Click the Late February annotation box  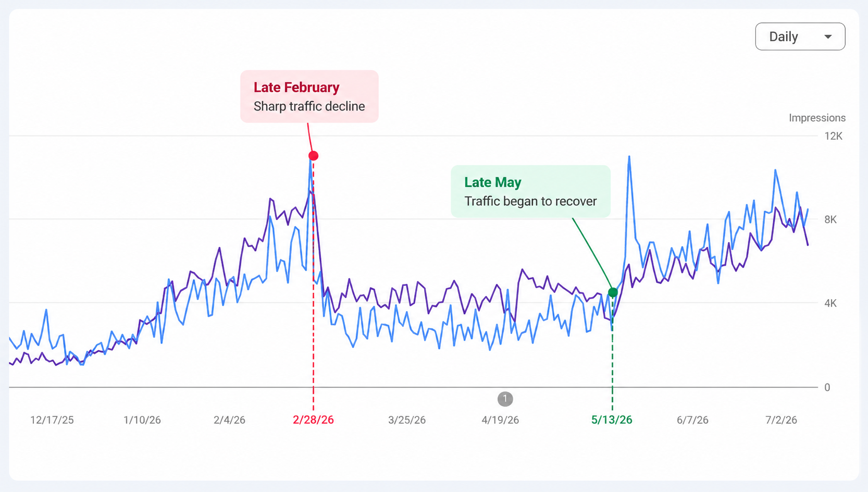tap(309, 96)
